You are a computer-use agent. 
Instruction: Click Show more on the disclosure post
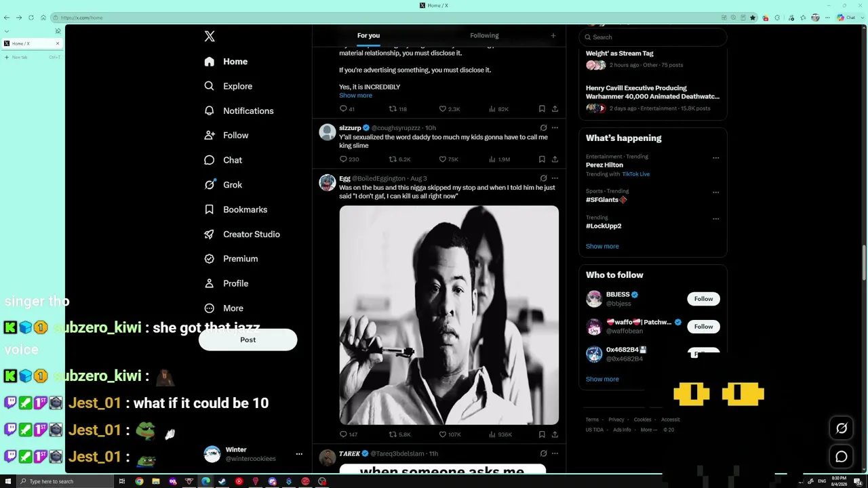[355, 96]
